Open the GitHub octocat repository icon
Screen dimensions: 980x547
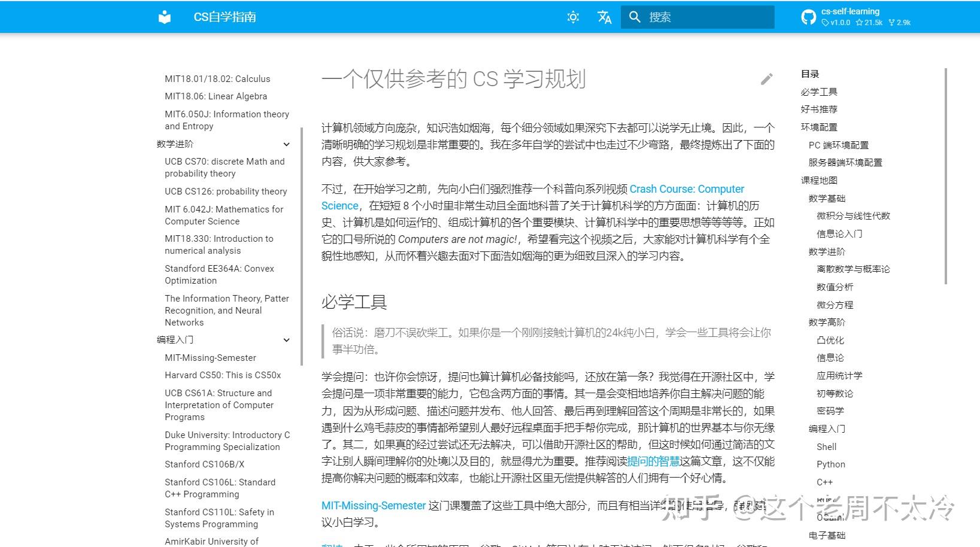coord(809,17)
